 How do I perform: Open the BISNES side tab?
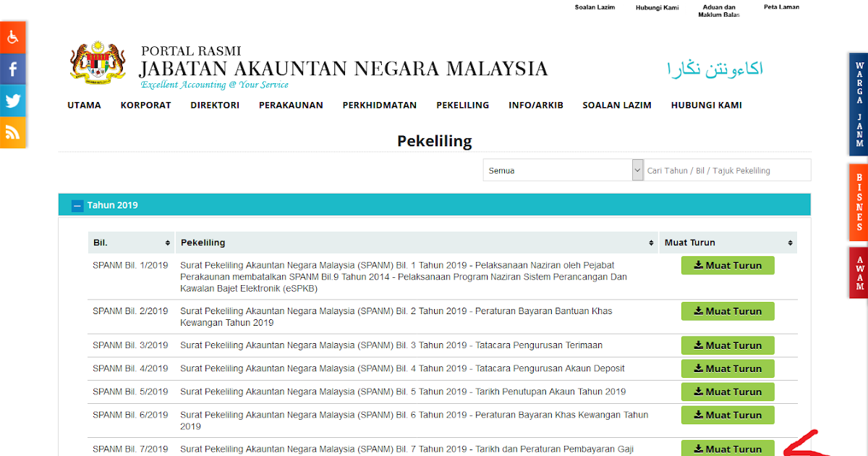(x=859, y=203)
